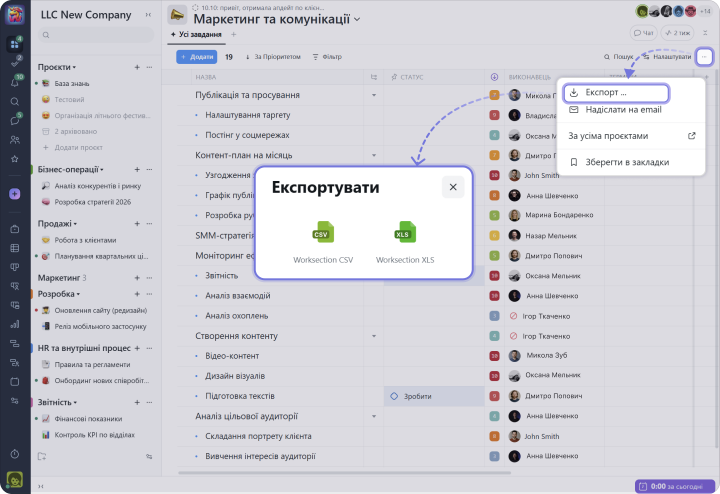Open sort dropdown За Пріоритетом

pyautogui.click(x=272, y=57)
